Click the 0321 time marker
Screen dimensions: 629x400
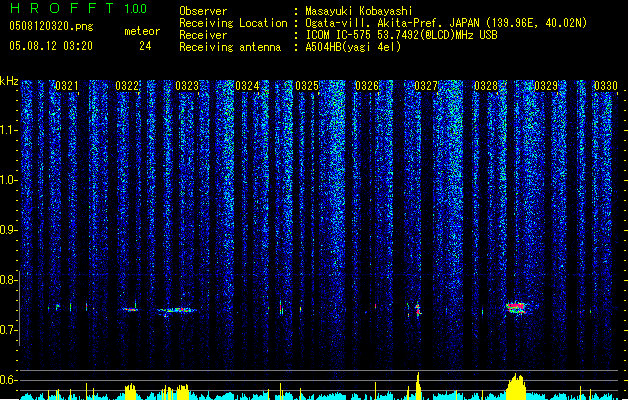(67, 86)
